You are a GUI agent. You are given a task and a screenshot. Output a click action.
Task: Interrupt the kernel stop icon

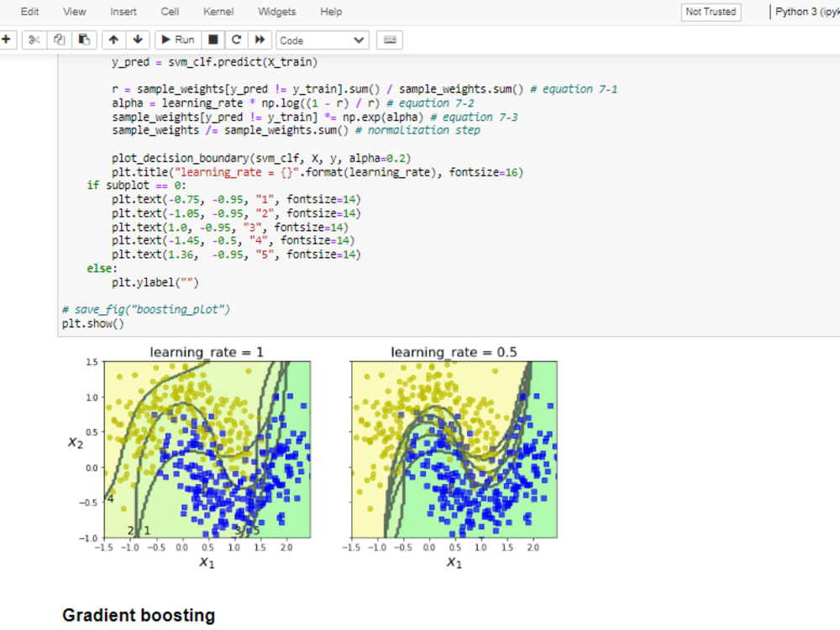tap(213, 39)
